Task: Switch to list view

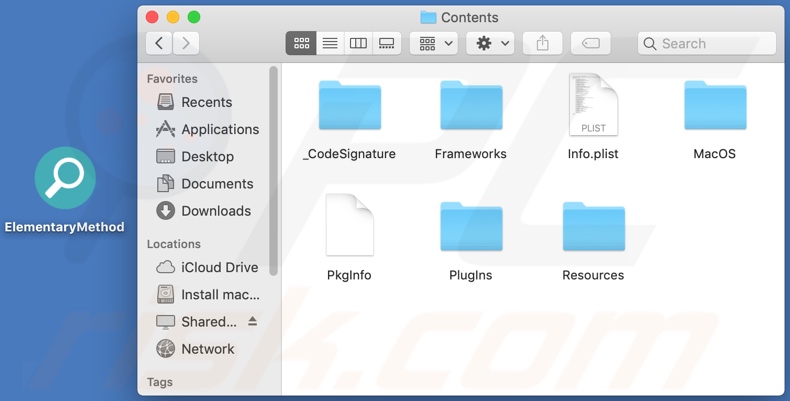Action: click(x=330, y=43)
